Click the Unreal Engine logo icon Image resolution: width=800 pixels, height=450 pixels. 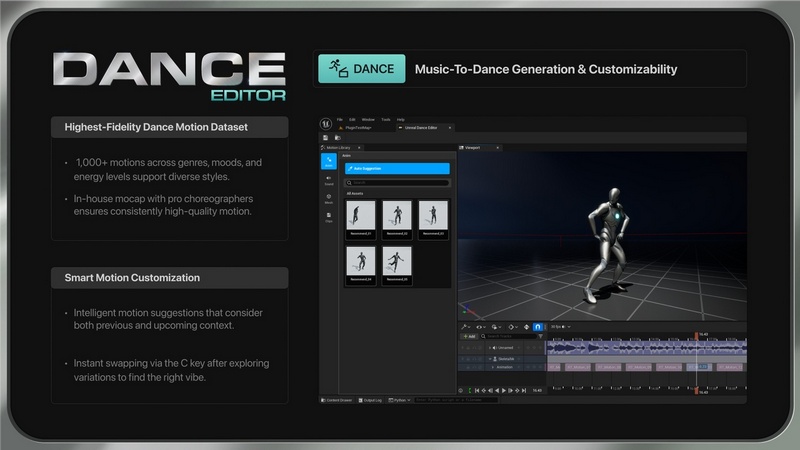click(x=326, y=122)
